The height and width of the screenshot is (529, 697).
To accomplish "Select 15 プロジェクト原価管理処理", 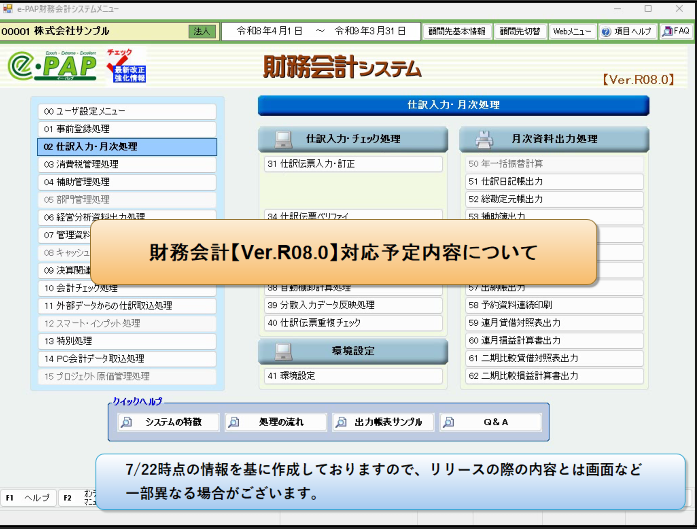I will point(127,377).
